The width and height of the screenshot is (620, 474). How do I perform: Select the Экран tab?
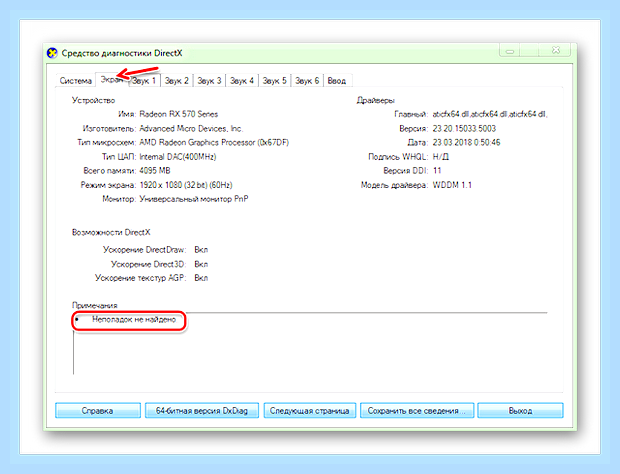click(x=112, y=79)
